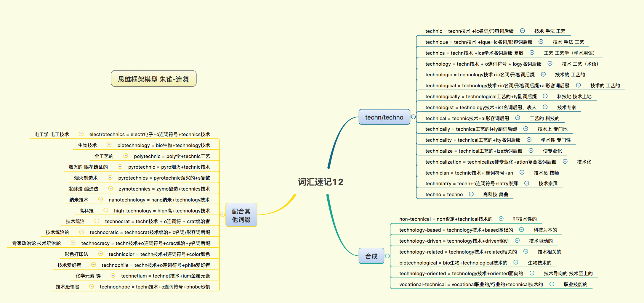Collapse the technic node's minus circle
This screenshot has height=303, width=644.
click(523, 31)
